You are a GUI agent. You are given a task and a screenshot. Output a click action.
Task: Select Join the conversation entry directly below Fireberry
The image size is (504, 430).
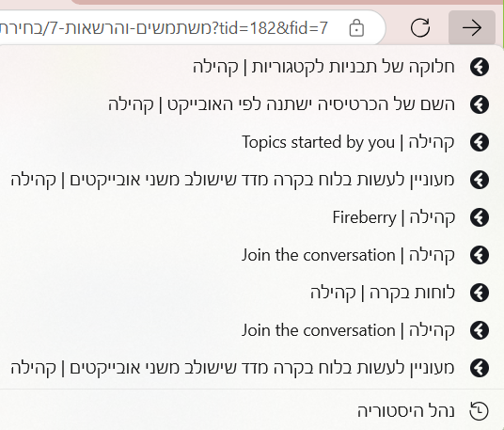pyautogui.click(x=252, y=255)
